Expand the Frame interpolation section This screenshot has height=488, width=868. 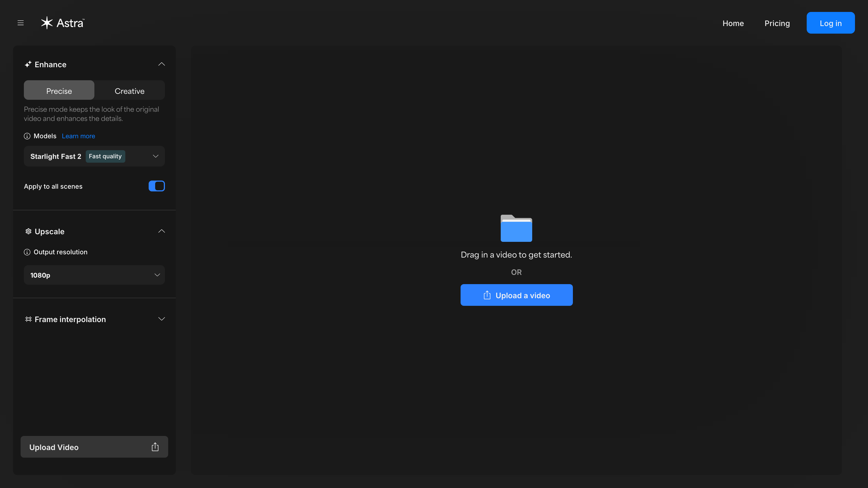162,319
